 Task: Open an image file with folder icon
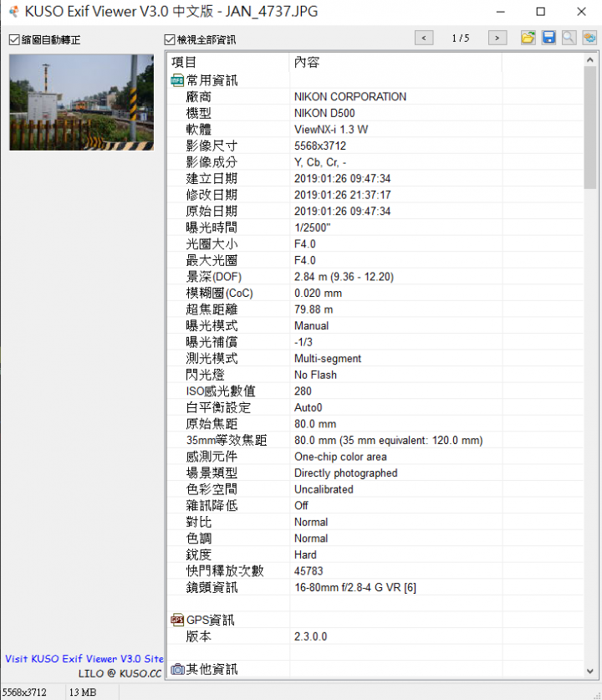click(x=528, y=38)
